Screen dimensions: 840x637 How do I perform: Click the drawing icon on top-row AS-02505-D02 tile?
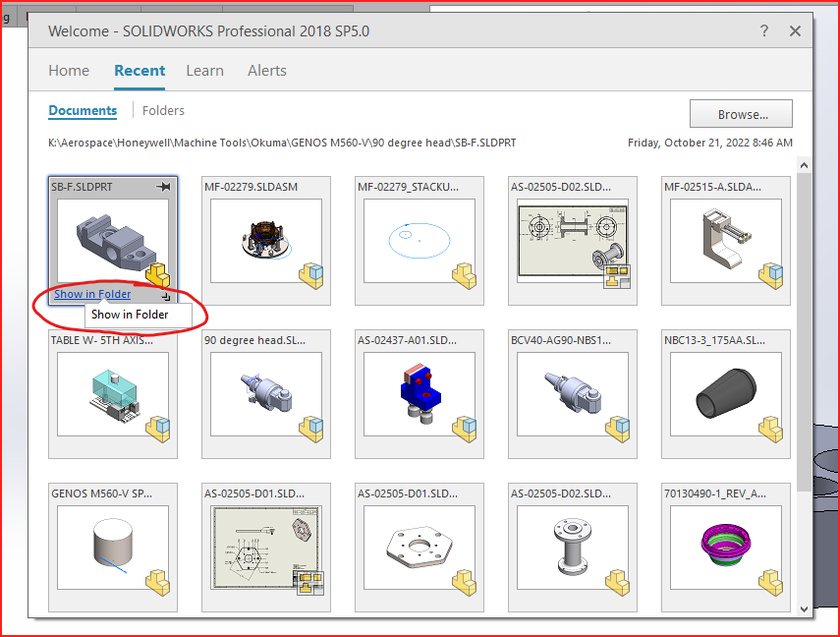point(617,277)
